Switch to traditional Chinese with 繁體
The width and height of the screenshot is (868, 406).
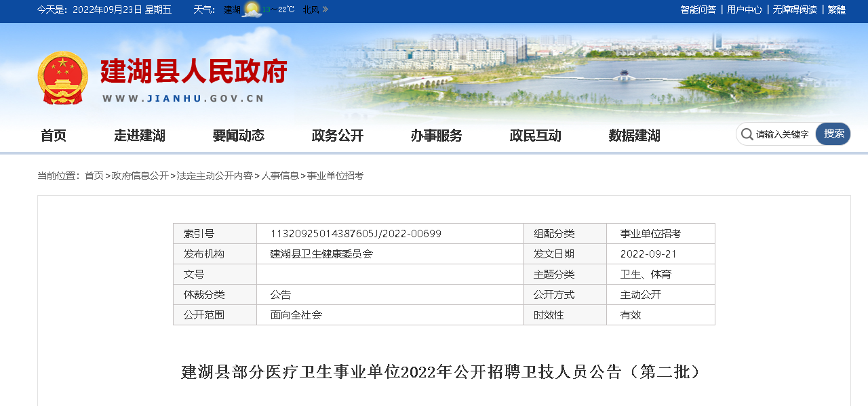point(837,9)
